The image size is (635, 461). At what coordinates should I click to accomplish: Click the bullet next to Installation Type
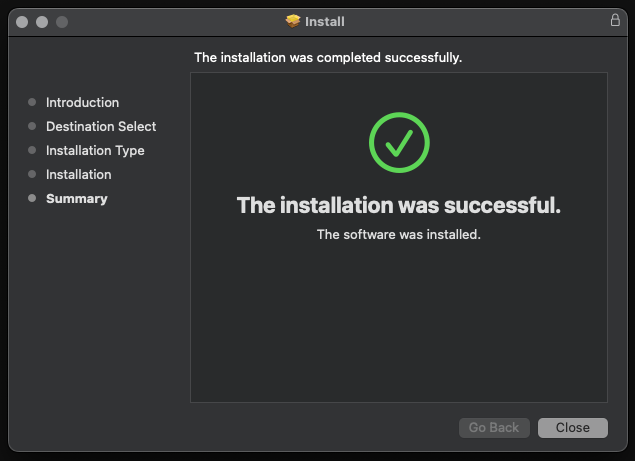point(32,150)
